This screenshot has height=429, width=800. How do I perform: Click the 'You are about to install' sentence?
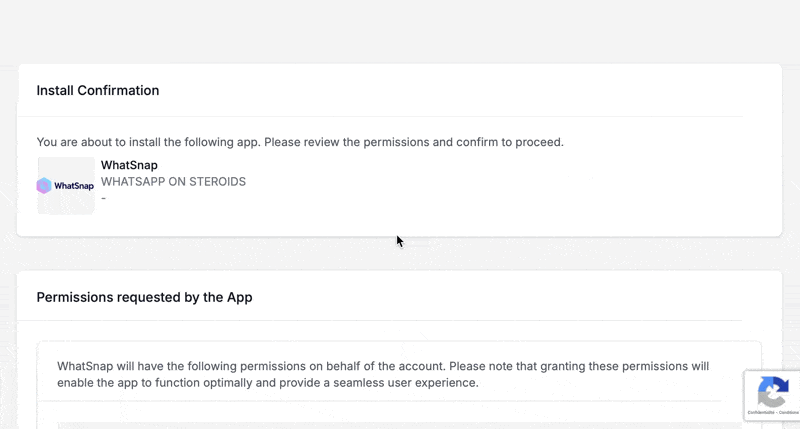(x=300, y=142)
